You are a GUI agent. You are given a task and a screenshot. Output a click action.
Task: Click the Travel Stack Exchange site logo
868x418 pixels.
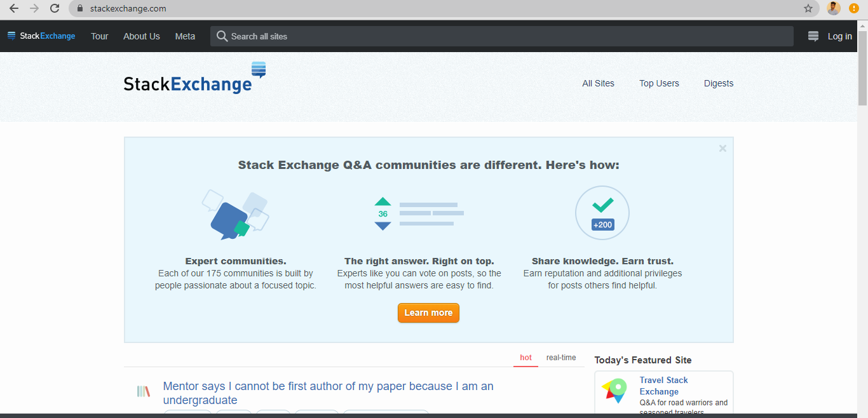point(614,391)
